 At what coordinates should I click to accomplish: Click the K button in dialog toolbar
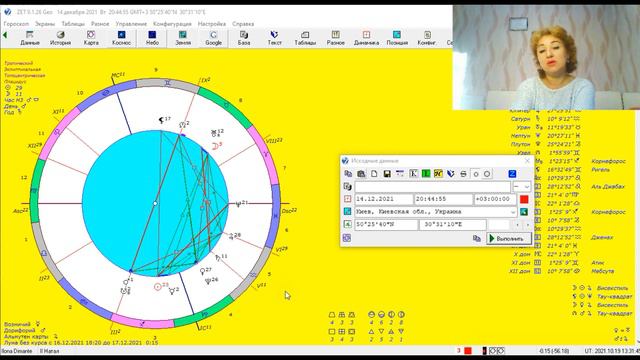pyautogui.click(x=413, y=174)
